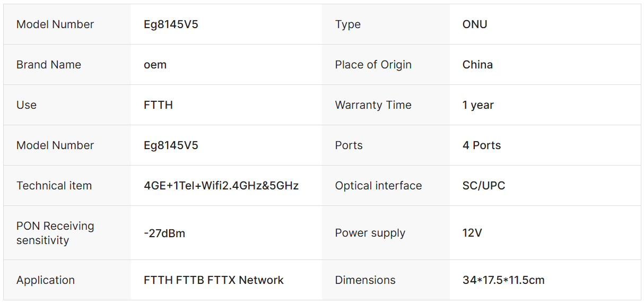This screenshot has width=644, height=303.
Task: Click the Optical interface label
Action: [379, 186]
